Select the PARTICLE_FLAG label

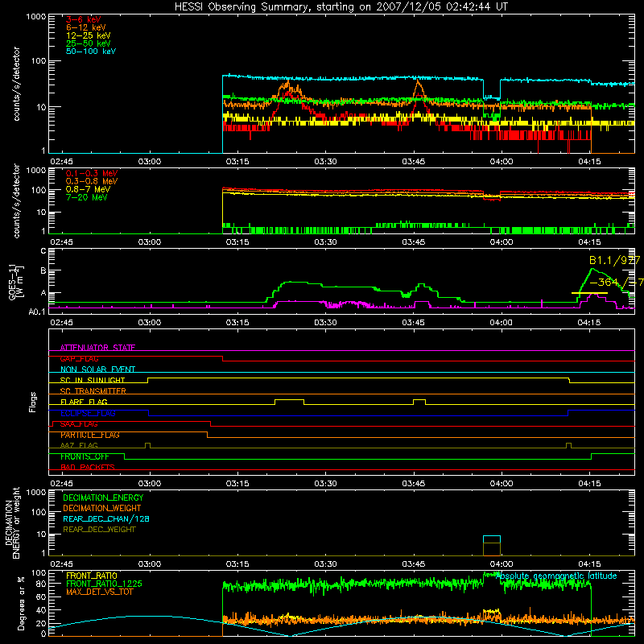[90, 435]
